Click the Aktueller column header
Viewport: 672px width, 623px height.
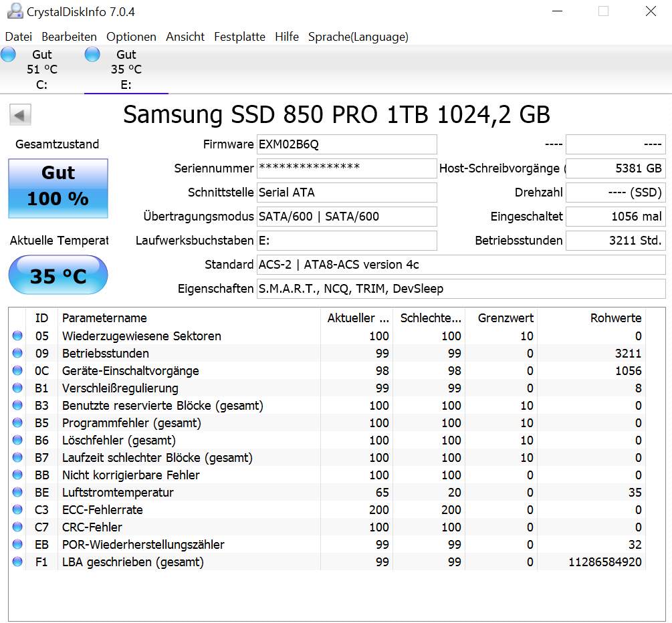tap(356, 318)
